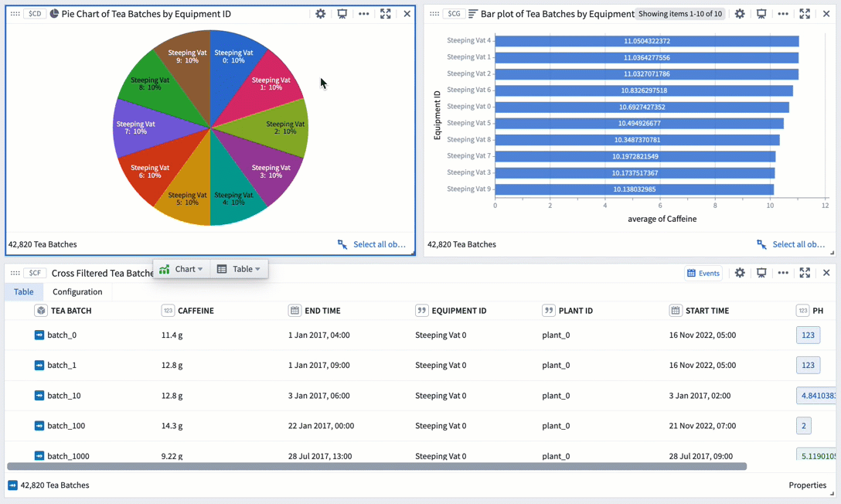Click the horizontal scrollbar of the table
841x504 pixels.
(x=376, y=466)
